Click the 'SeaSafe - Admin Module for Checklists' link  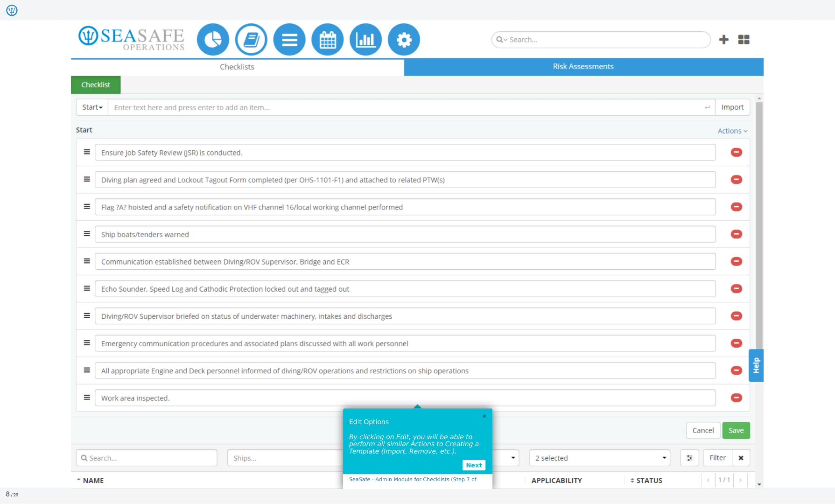click(x=413, y=479)
